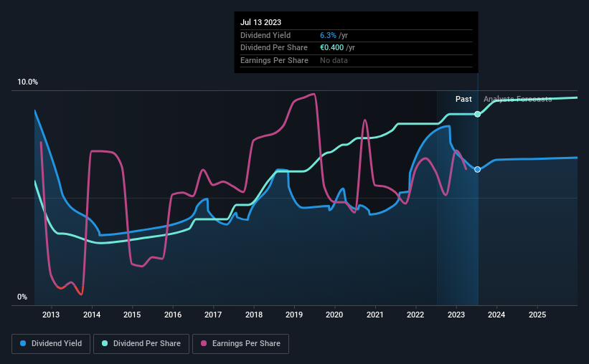Click the tooltip 'Dividend Per Share' row label
The image size is (589, 364).
click(274, 48)
